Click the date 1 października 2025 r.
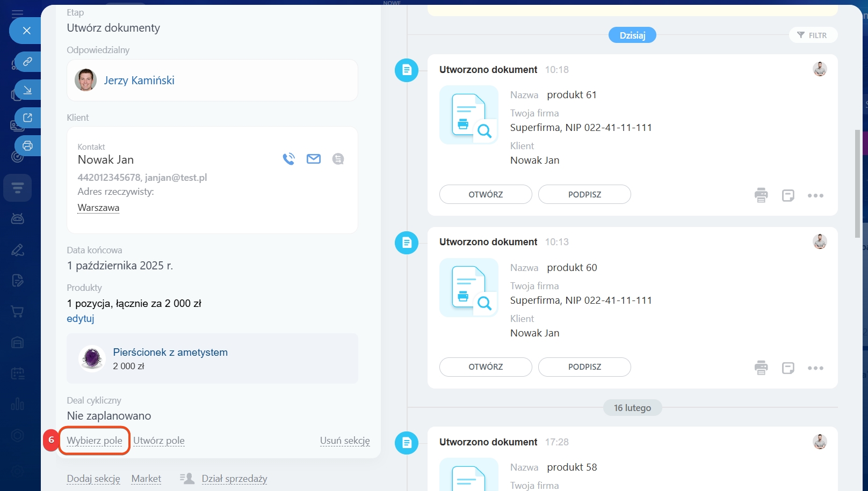The image size is (868, 491). click(x=120, y=266)
